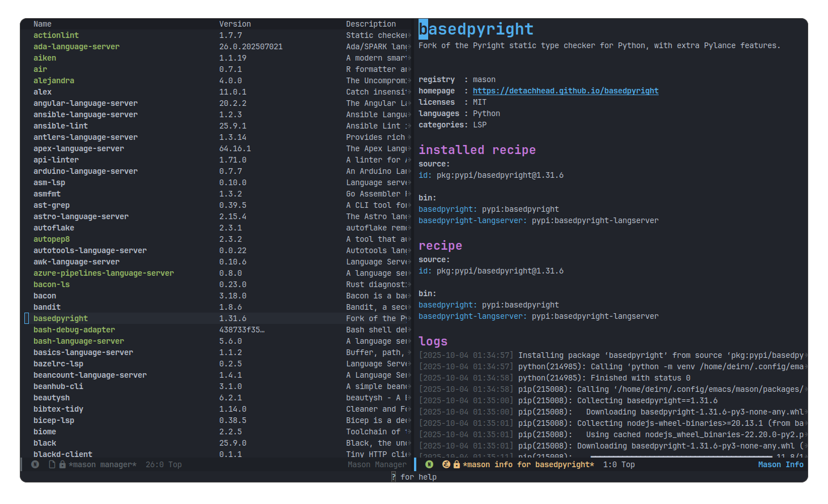Image resolution: width=828 pixels, height=504 pixels.
Task: Select the biome package row
Action: pyautogui.click(x=217, y=432)
